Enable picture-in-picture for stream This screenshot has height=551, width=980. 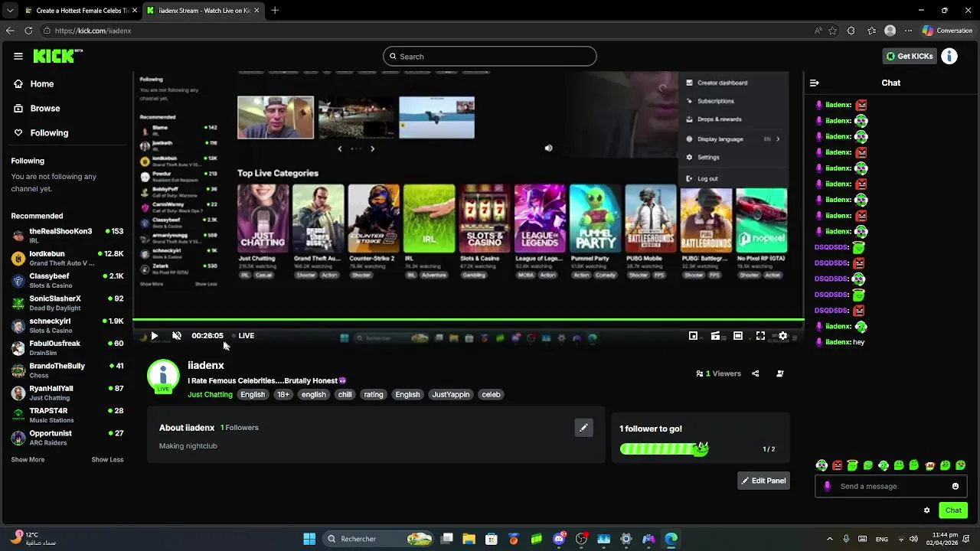(x=693, y=335)
